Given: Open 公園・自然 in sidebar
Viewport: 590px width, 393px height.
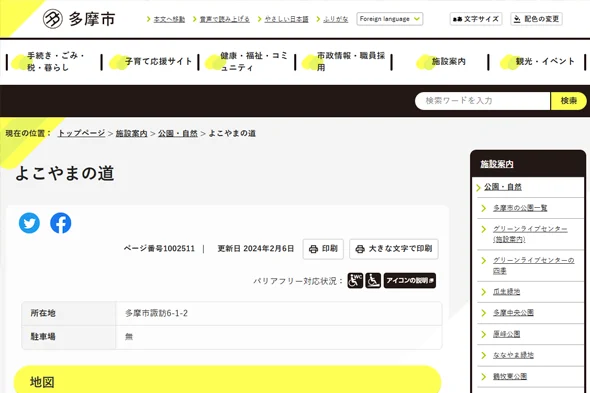Looking at the screenshot, I should click(x=503, y=187).
